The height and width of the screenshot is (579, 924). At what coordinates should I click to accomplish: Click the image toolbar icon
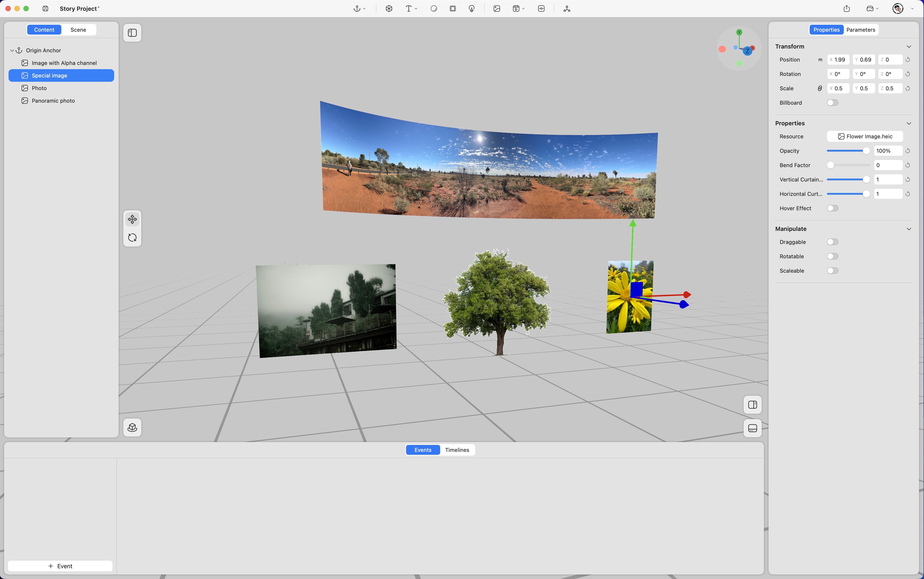click(x=497, y=9)
